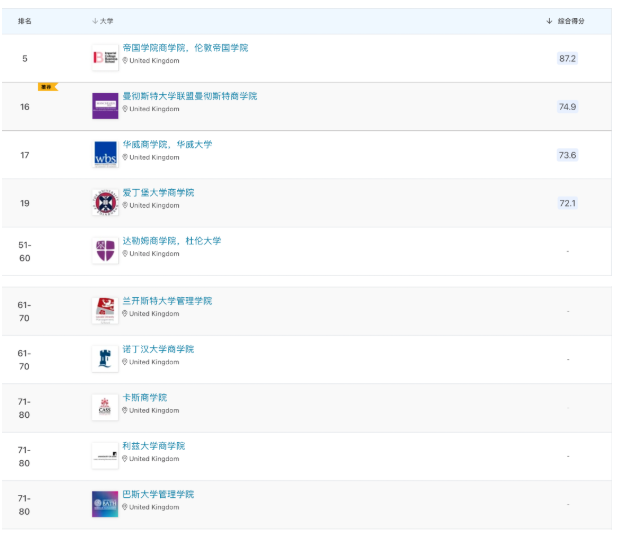Open 诺丁汉大学商学院 link
This screenshot has width=619, height=536.
(158, 349)
